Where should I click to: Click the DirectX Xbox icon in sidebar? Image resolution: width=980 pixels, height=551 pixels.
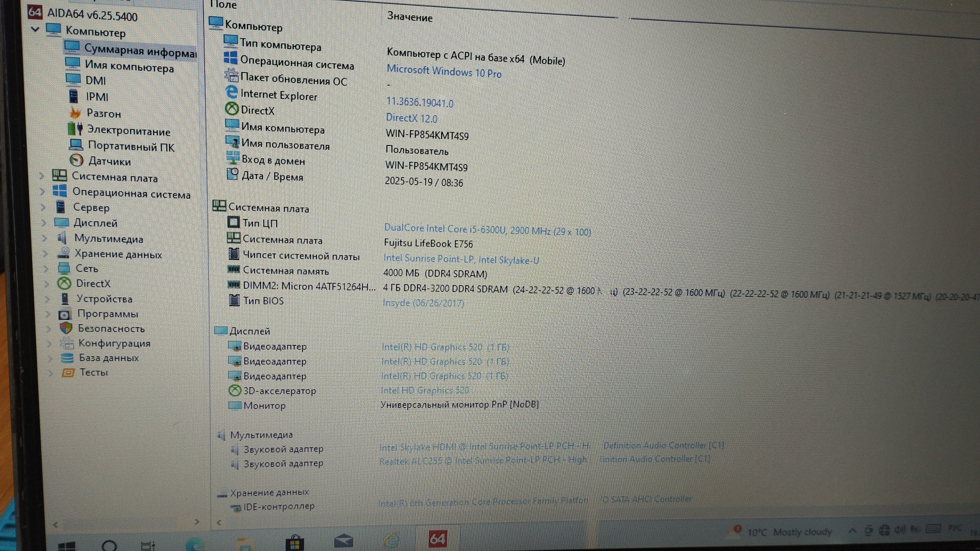click(64, 283)
